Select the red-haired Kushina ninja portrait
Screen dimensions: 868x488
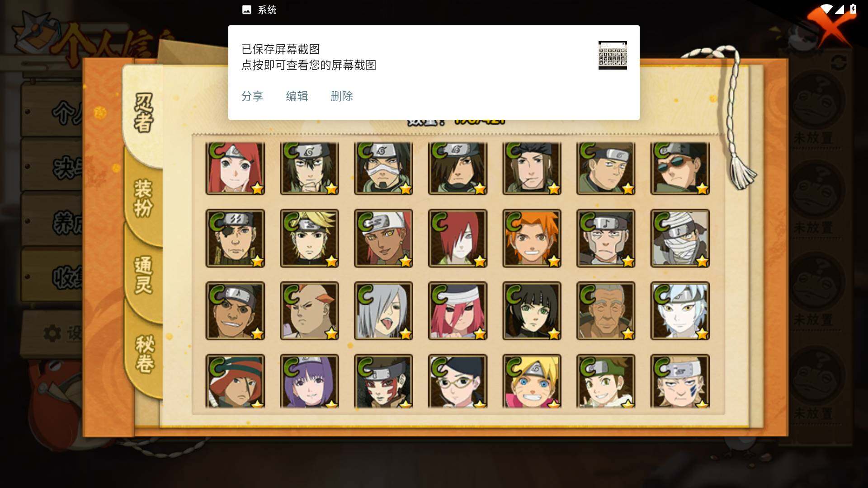point(235,169)
